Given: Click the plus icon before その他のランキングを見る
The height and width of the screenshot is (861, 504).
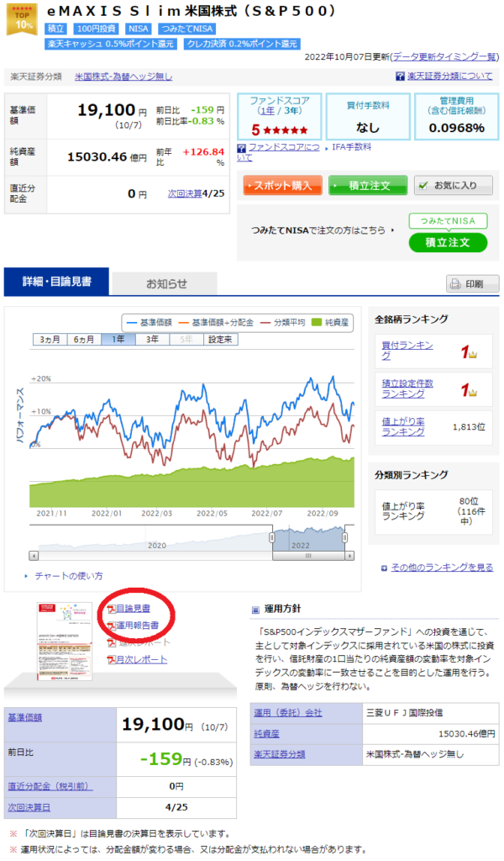Looking at the screenshot, I should [x=385, y=568].
